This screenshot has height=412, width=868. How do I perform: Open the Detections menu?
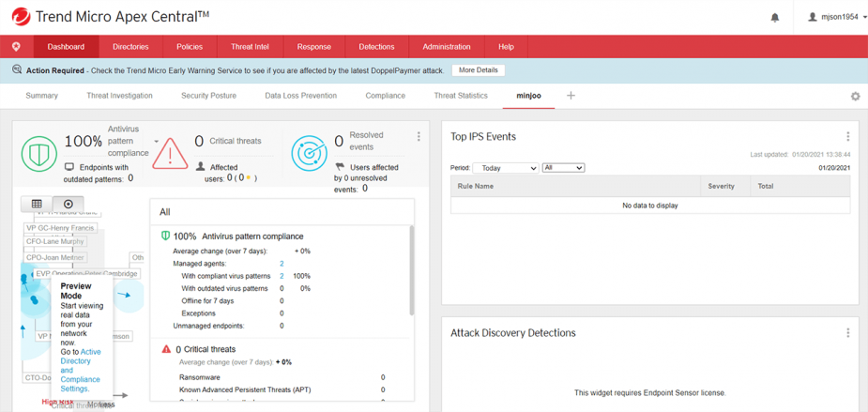tap(376, 47)
